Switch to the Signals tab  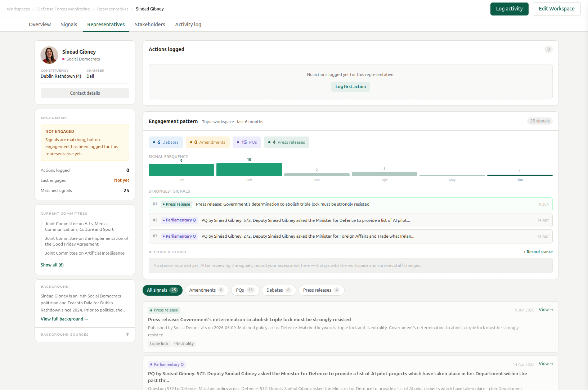[x=69, y=24]
